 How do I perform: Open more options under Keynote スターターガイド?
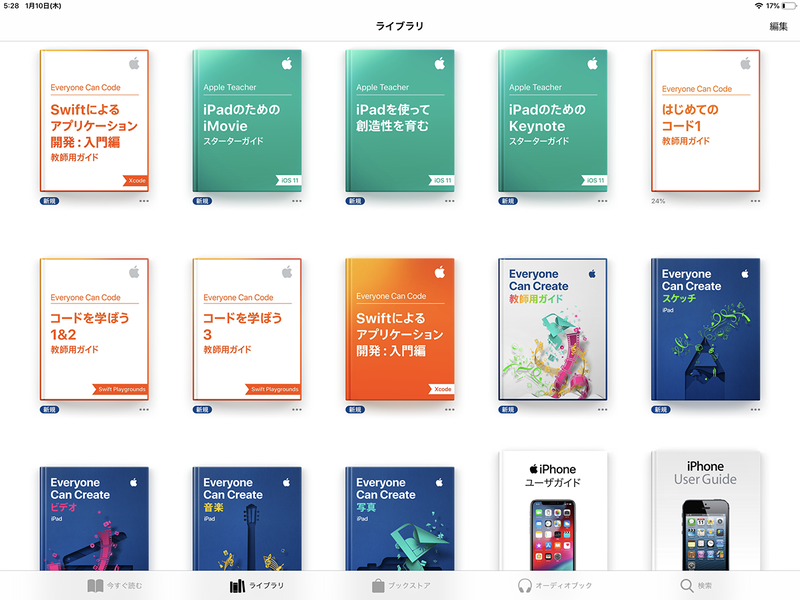[602, 201]
